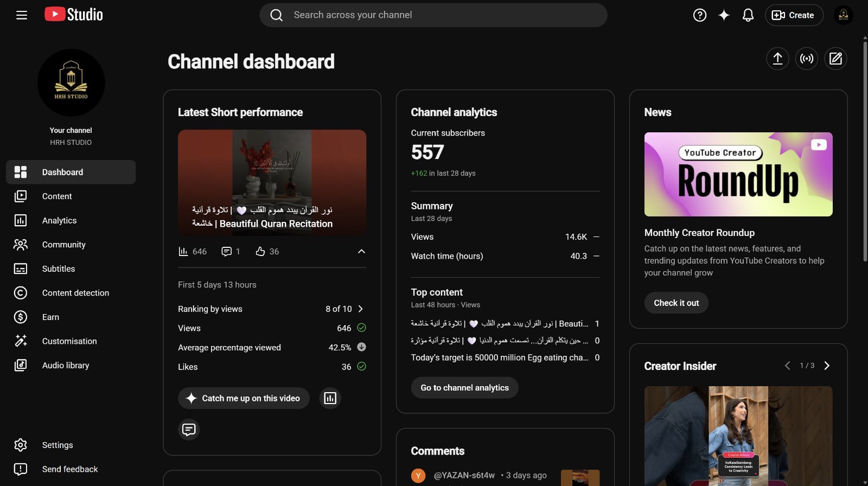
Task: Click the 40.3 Watch time value
Action: pyautogui.click(x=578, y=256)
